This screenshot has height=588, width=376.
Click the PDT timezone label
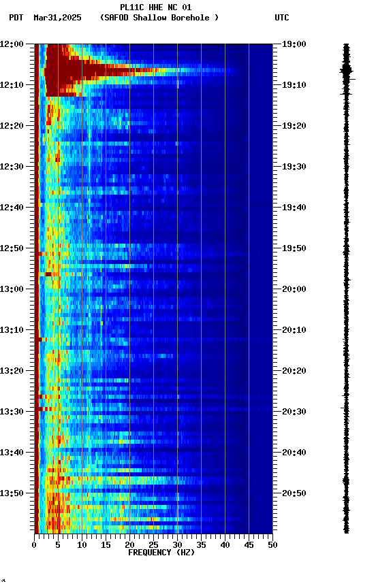tap(16, 18)
